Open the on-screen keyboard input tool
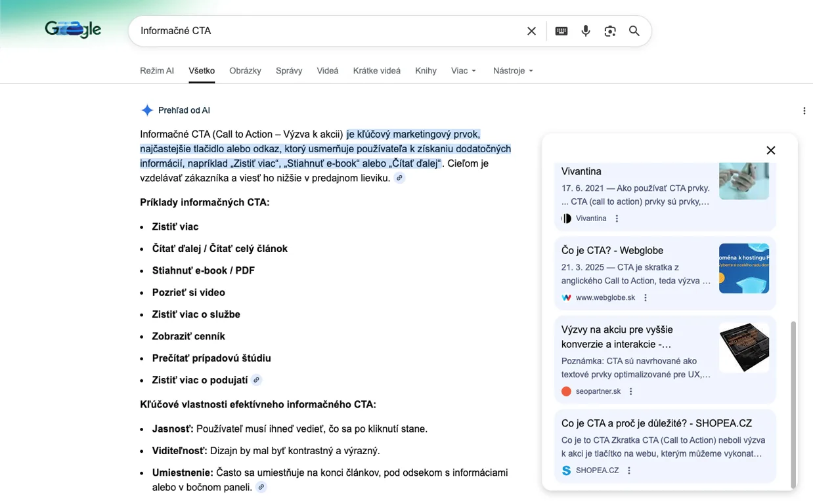 561,31
